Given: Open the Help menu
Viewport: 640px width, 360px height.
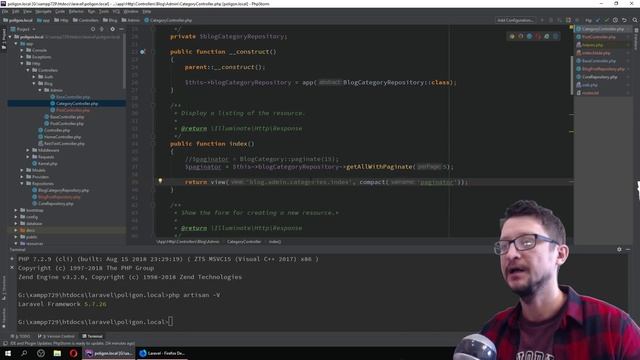Looking at the screenshot, I should [147, 11].
